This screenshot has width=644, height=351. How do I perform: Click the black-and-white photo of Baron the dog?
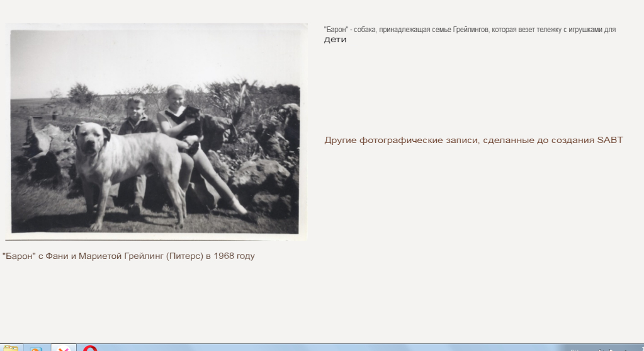coord(156,132)
